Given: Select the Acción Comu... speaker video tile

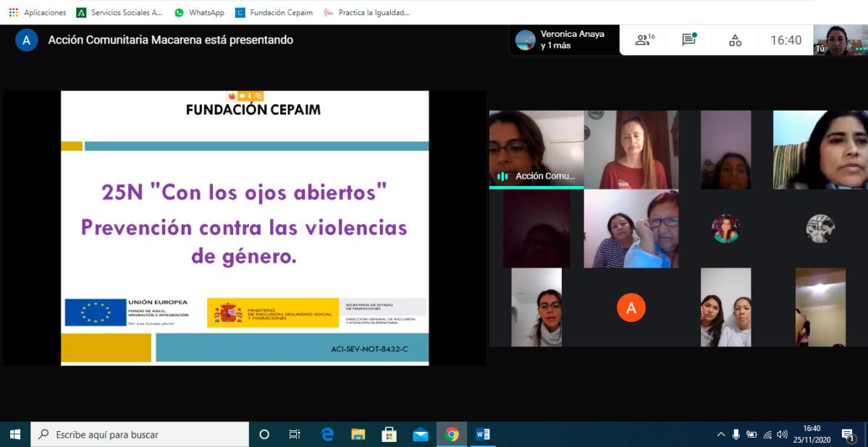Looking at the screenshot, I should tap(536, 150).
